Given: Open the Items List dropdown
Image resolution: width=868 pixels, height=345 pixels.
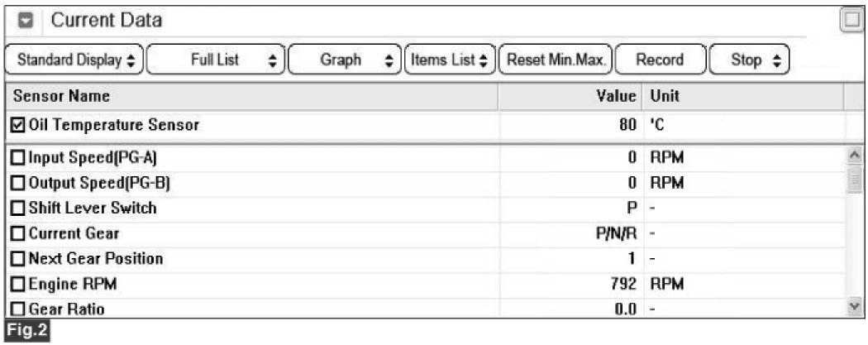Looking at the screenshot, I should [450, 60].
